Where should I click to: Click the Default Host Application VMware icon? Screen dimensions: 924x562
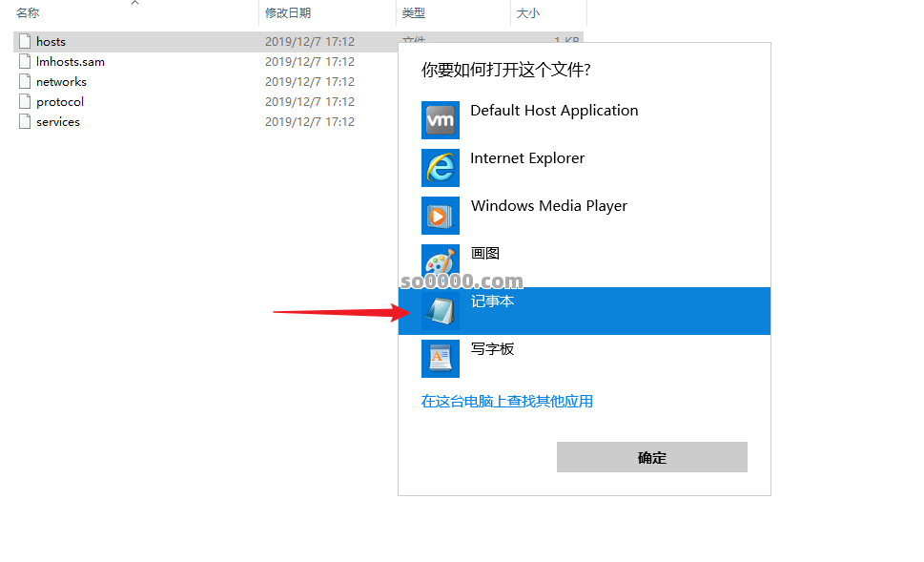441,120
